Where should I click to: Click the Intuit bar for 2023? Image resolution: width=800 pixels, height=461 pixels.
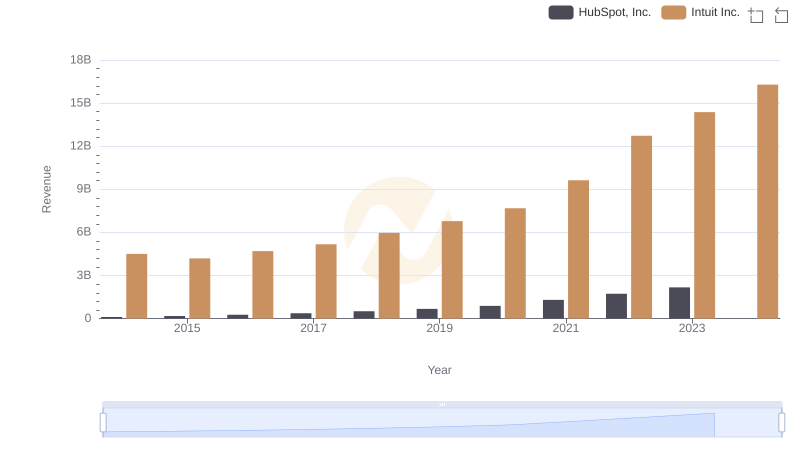click(704, 215)
